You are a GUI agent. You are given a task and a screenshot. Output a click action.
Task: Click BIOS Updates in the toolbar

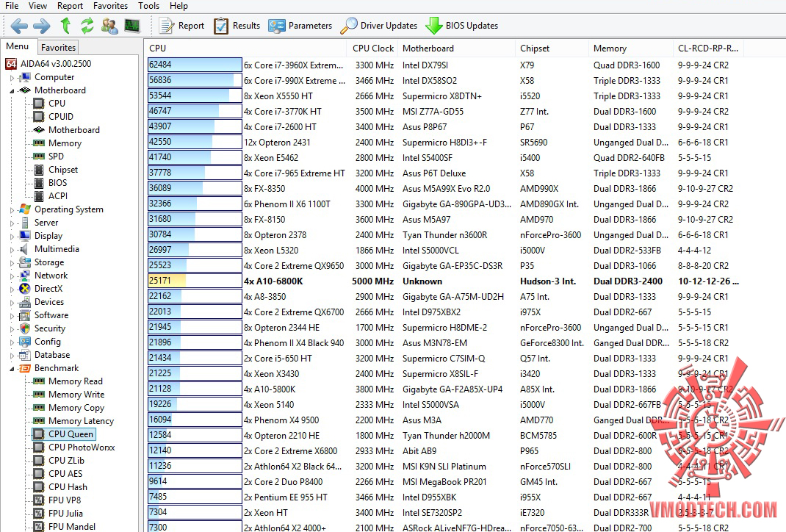(461, 26)
